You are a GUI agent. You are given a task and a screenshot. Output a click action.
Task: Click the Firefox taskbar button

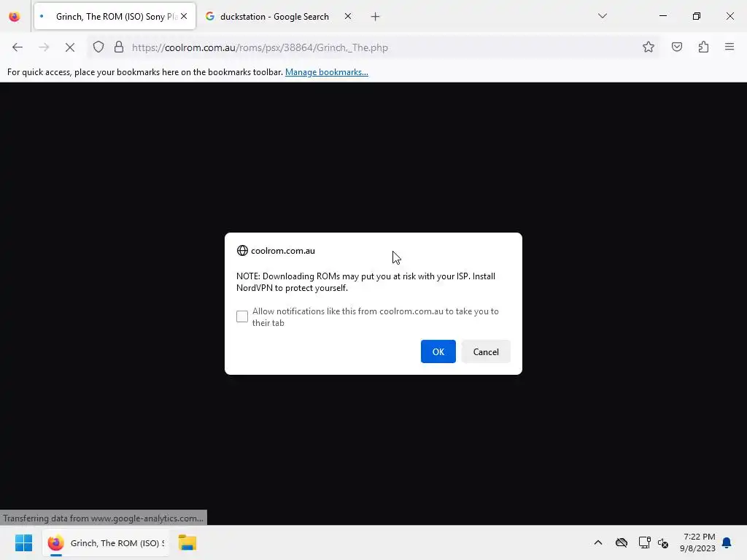pyautogui.click(x=106, y=542)
